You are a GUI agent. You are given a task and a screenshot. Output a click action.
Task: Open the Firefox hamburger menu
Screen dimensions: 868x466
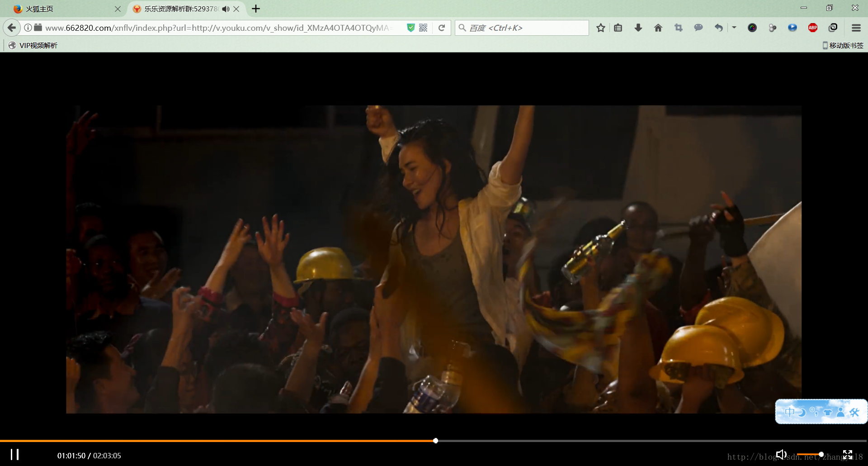point(856,28)
